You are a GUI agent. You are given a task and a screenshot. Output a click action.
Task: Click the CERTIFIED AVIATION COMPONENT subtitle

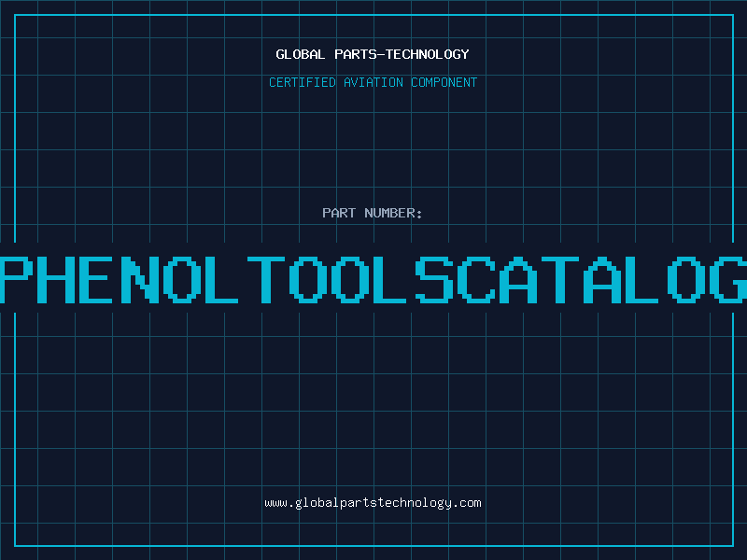[x=373, y=82]
